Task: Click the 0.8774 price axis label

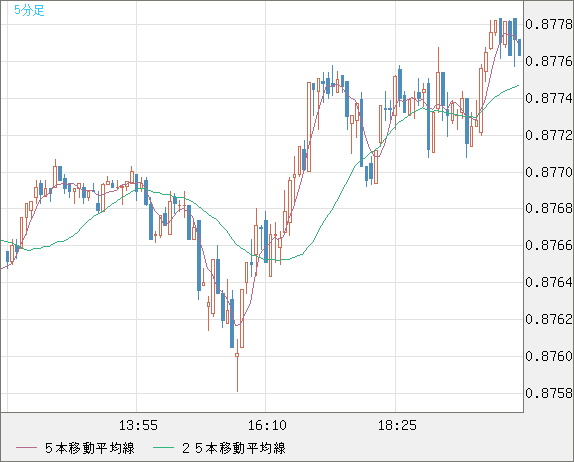Action: click(549, 98)
